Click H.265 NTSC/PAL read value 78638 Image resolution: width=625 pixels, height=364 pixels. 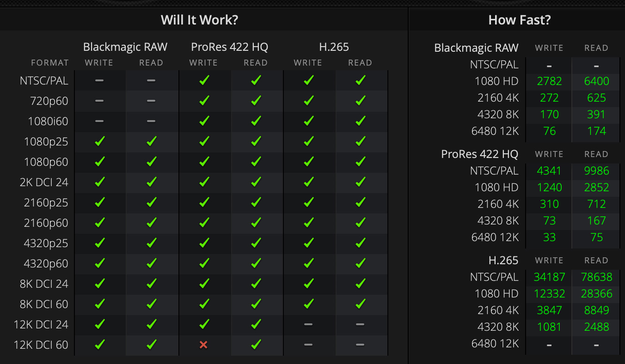pyautogui.click(x=596, y=277)
